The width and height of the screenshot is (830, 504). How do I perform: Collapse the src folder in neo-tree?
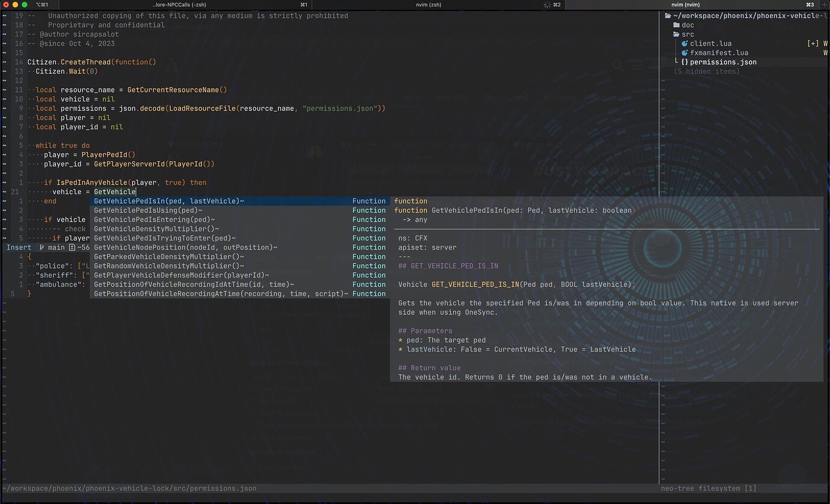pos(688,34)
